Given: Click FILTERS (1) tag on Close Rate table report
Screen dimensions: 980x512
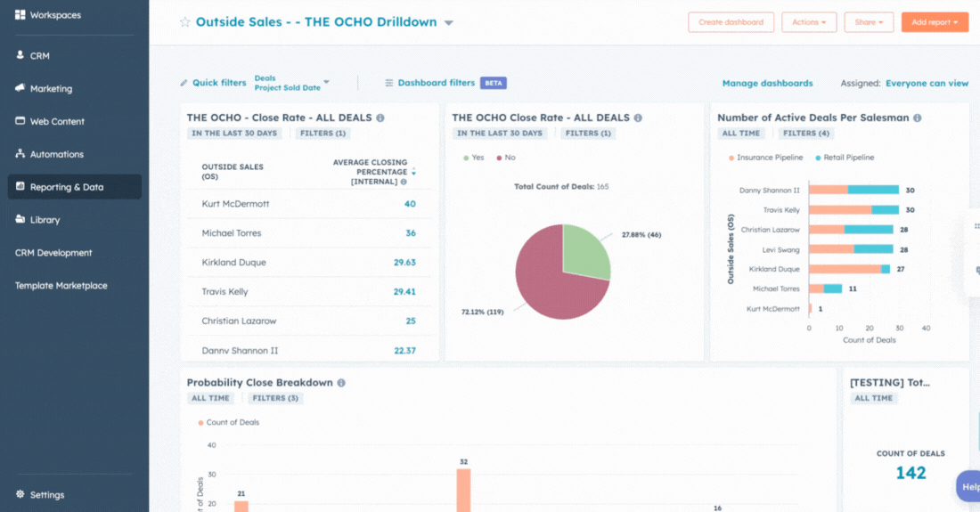Looking at the screenshot, I should click(x=323, y=133).
